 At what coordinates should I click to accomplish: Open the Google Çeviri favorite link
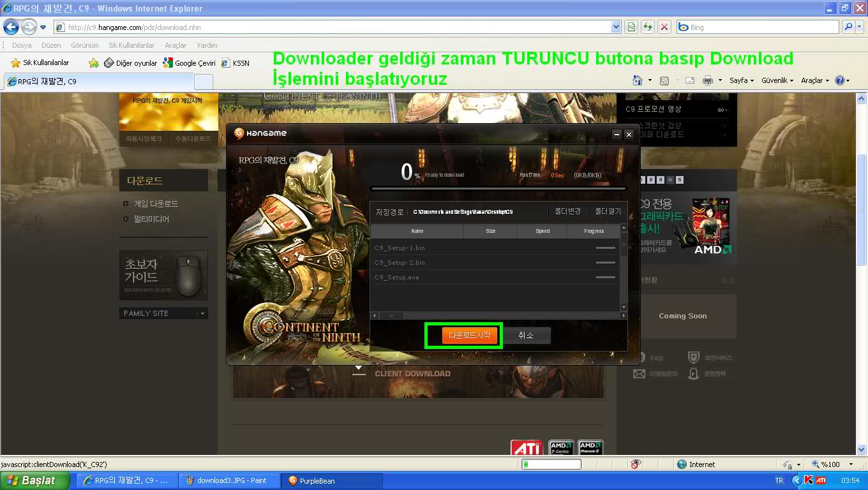click(189, 63)
